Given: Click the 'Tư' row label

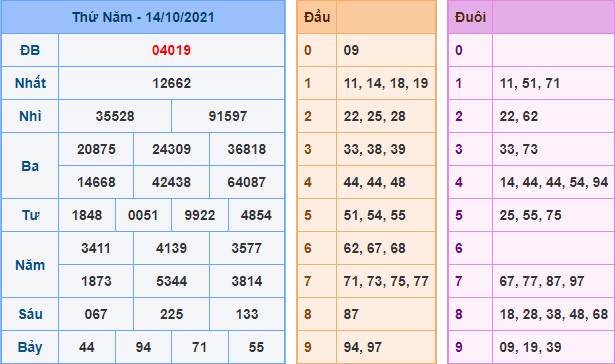Looking at the screenshot, I should pyautogui.click(x=30, y=215).
